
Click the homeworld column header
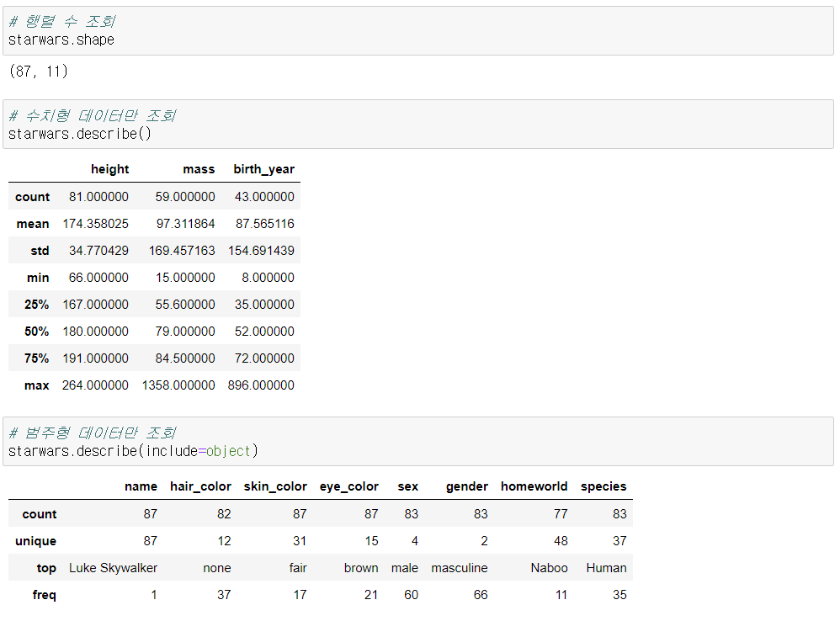tap(534, 486)
